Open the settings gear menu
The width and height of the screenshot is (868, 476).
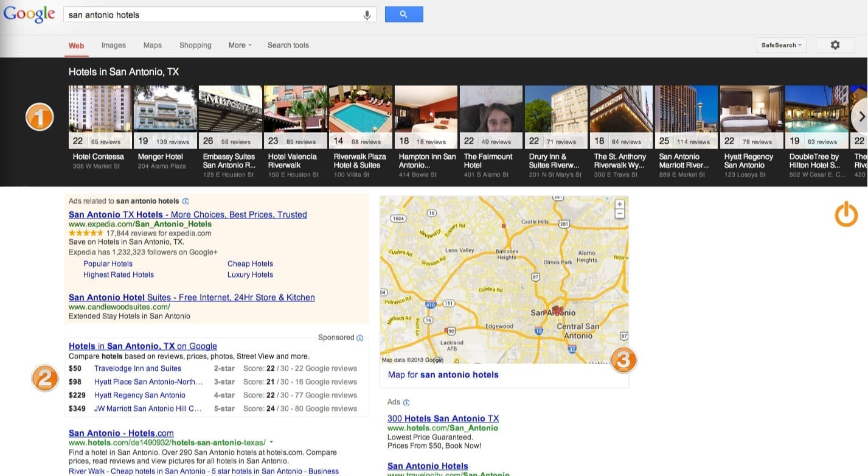[x=835, y=45]
